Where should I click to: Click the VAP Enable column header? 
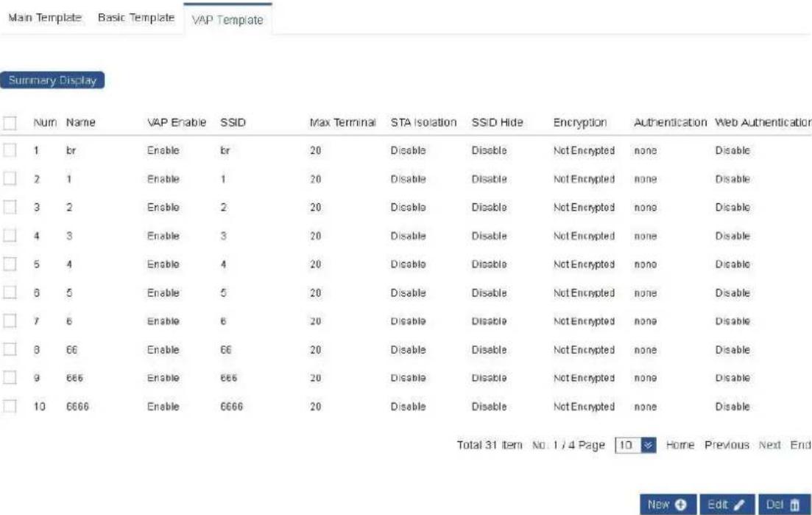177,123
